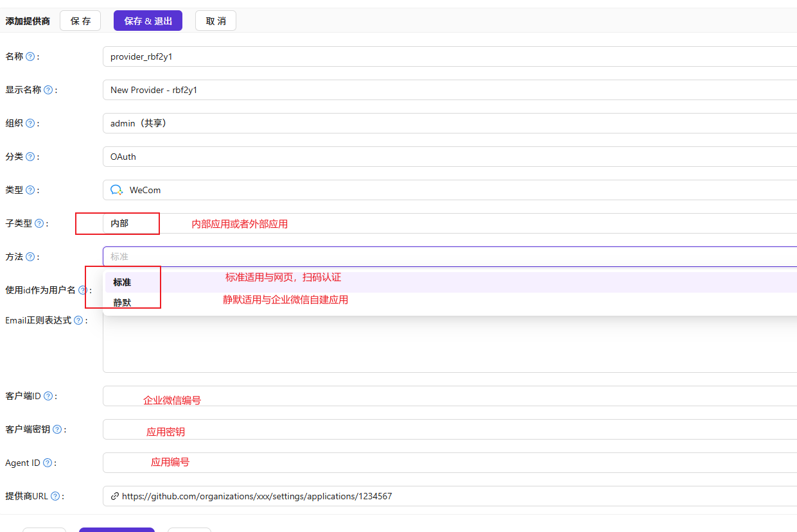This screenshot has width=797, height=532.
Task: Click the 保存 button at top
Action: point(80,21)
